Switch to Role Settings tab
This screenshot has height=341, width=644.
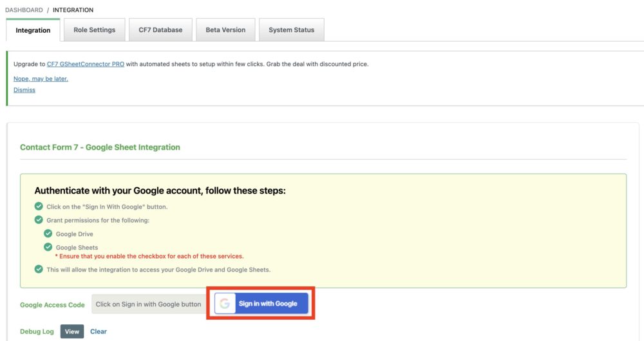coord(95,30)
